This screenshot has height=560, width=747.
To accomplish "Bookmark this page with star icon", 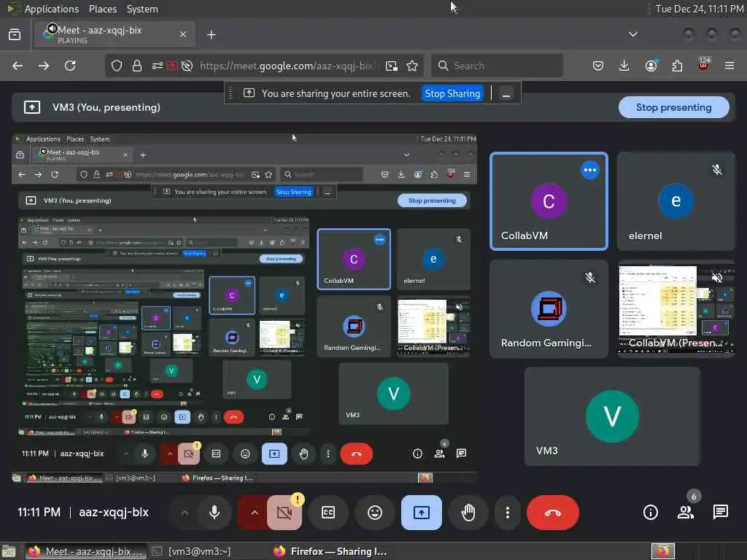I will coord(413,66).
